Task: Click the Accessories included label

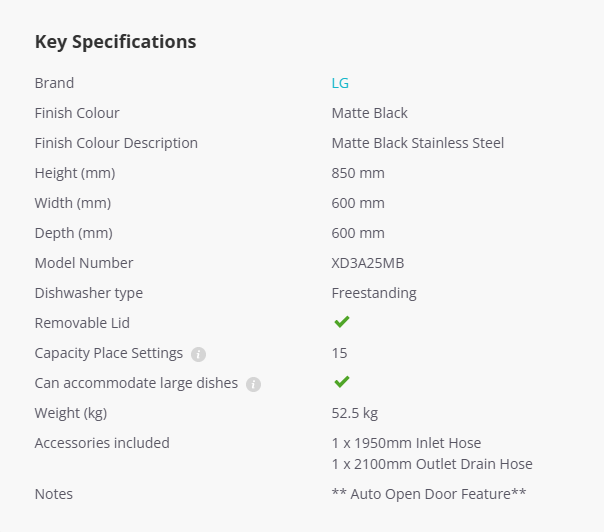Action: (102, 443)
